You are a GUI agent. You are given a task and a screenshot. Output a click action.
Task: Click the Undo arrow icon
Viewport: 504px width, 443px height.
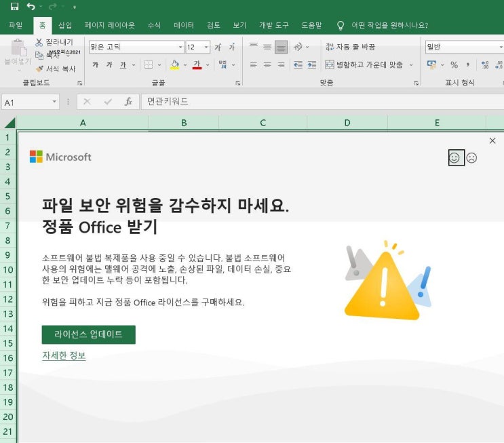pos(31,6)
